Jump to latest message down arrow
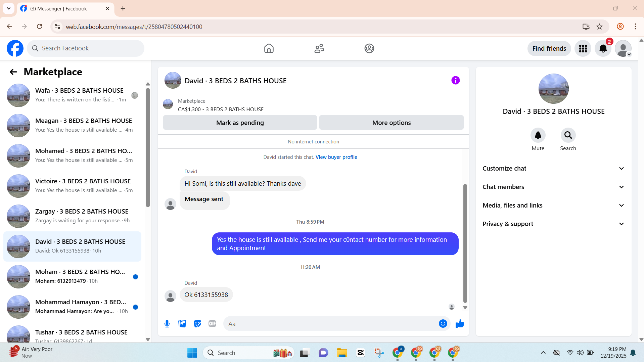Image resolution: width=644 pixels, height=362 pixels. tap(465, 308)
